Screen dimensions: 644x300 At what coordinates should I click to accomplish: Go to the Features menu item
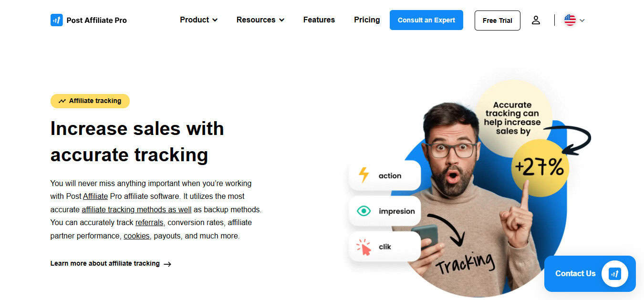319,20
